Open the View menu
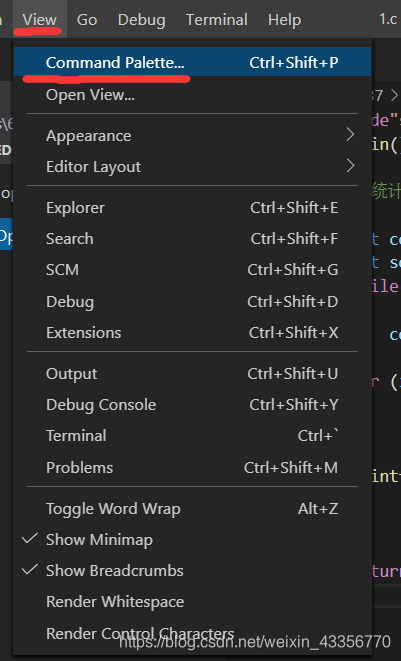 click(x=40, y=19)
